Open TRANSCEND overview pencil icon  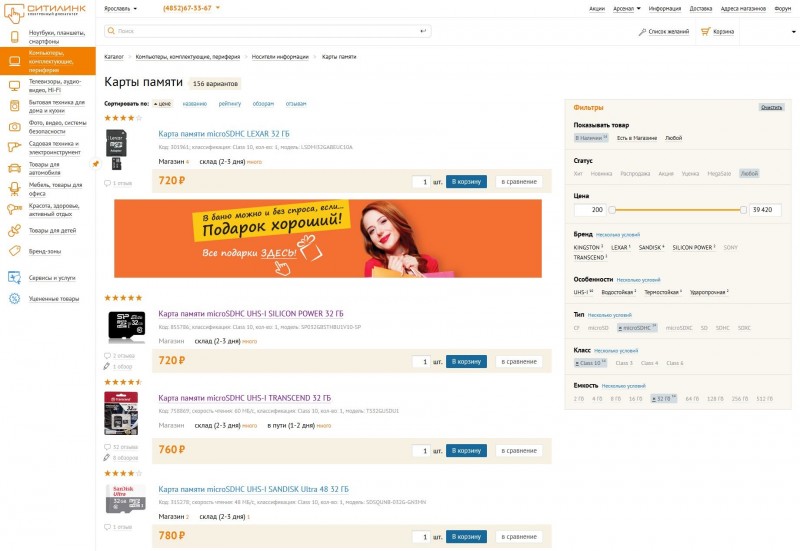tap(107, 458)
